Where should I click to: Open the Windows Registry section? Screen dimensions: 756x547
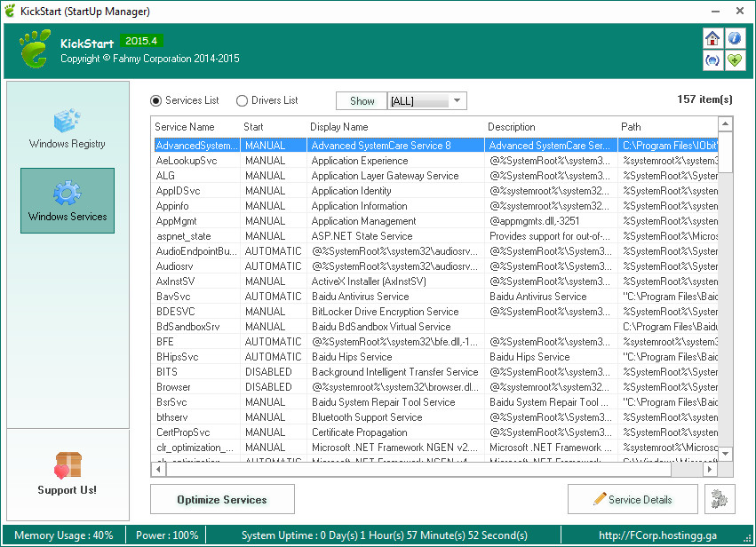coord(67,128)
